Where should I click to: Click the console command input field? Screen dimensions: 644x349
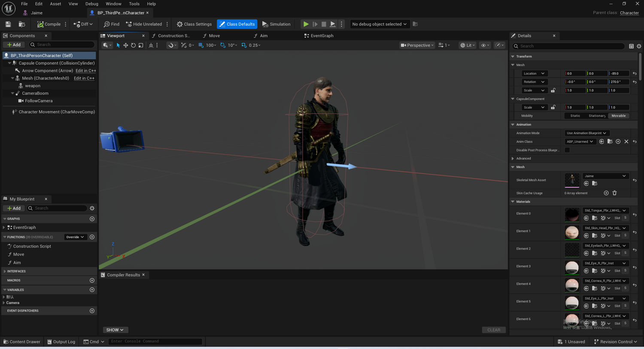tap(155, 342)
